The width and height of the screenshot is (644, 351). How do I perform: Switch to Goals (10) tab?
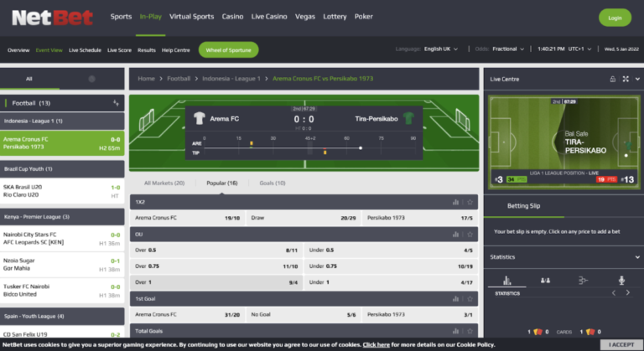(x=273, y=183)
